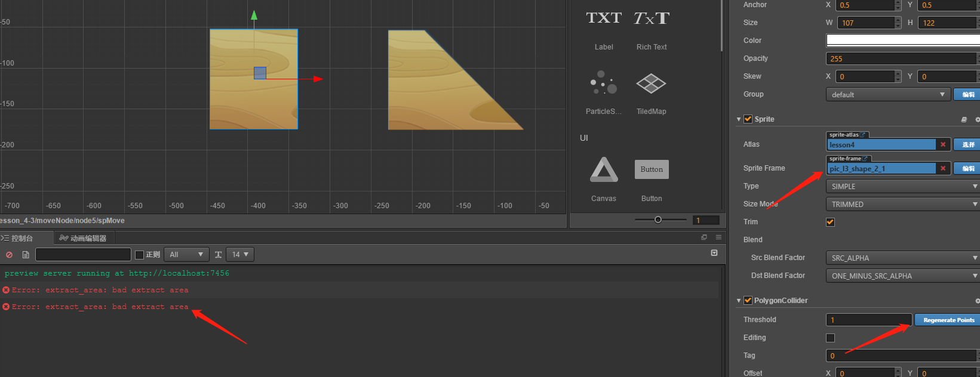This screenshot has width=980, height=377.
Task: Open the console panel hamburger menu
Action: 718,237
